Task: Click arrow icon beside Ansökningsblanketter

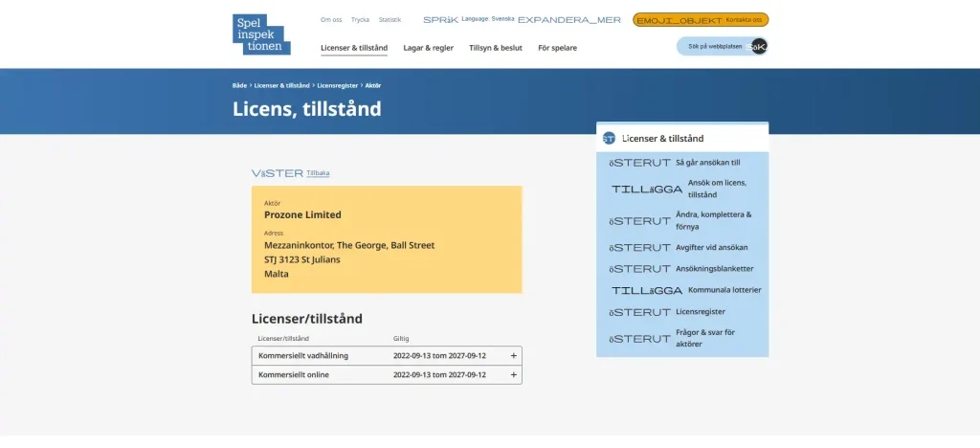Action: point(640,269)
